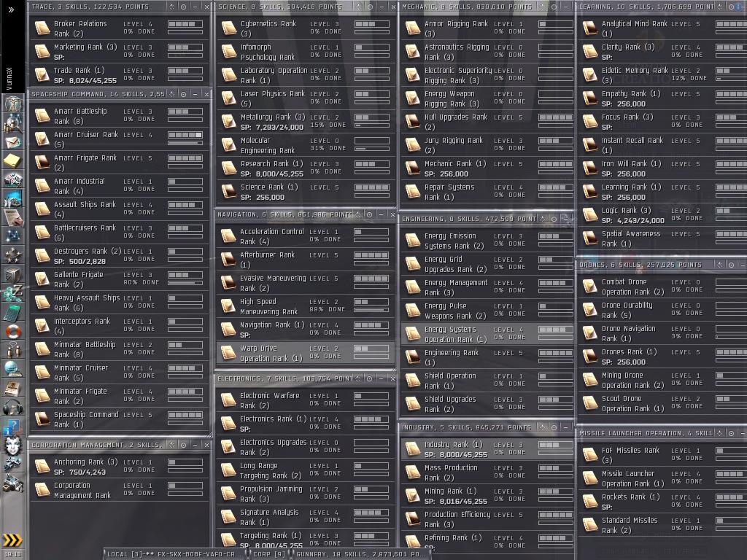Open the Market icon with blue screen

(x=12, y=198)
